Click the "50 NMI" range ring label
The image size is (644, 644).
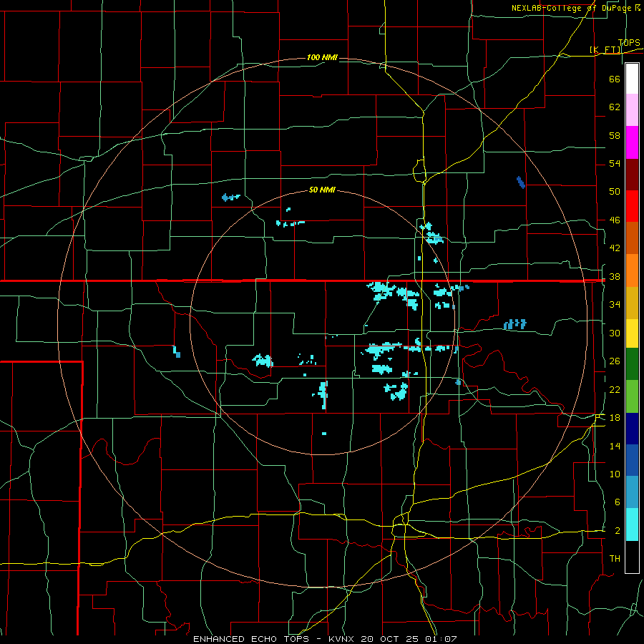[322, 190]
